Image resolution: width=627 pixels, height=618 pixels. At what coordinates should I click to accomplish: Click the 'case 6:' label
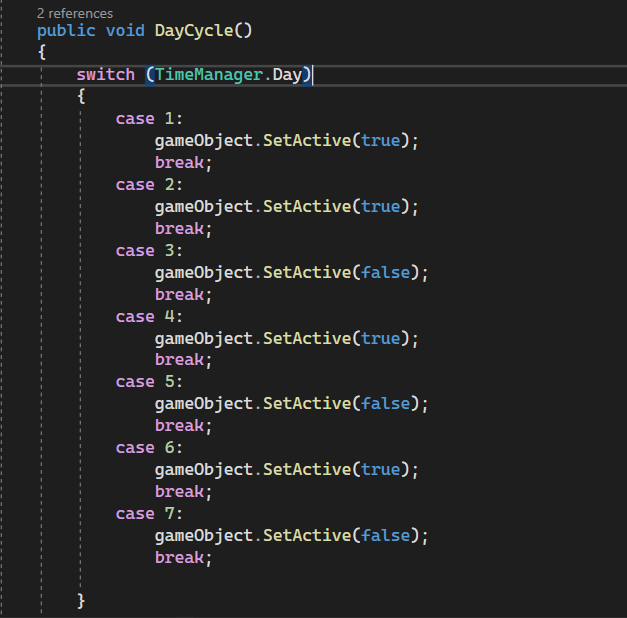point(149,448)
